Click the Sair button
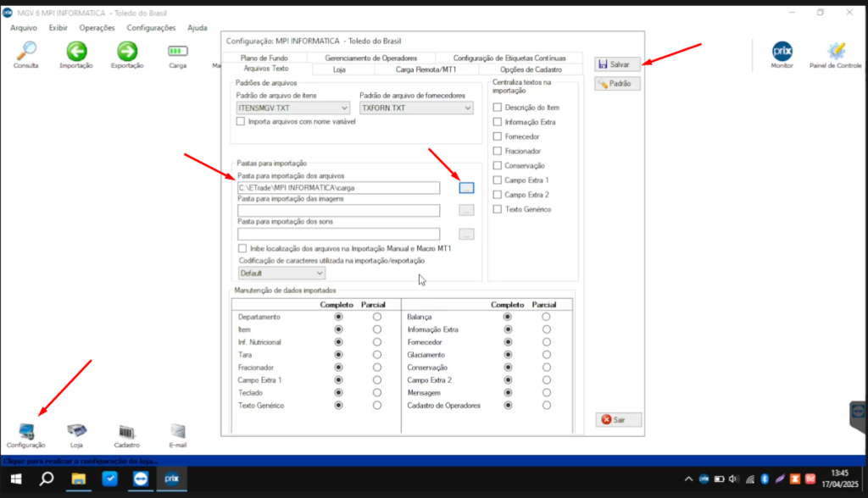This screenshot has width=868, height=498. tap(617, 419)
